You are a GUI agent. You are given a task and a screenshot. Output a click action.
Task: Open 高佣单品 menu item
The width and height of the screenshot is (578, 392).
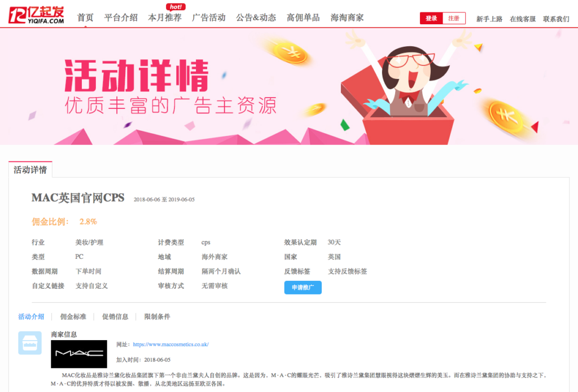coord(303,17)
